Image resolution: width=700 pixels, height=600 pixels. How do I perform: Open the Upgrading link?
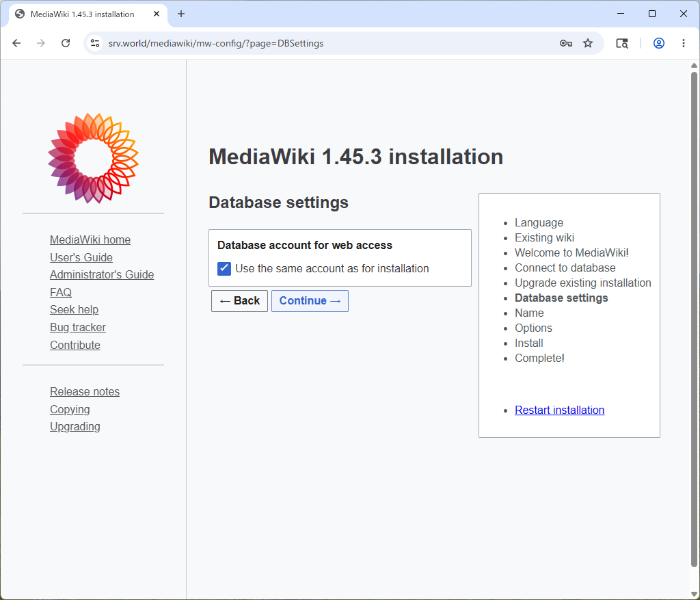(75, 427)
